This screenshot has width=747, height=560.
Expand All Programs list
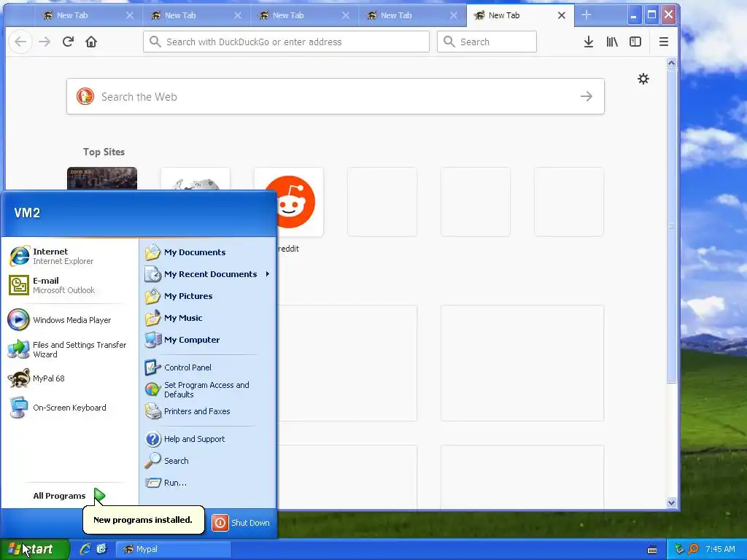tap(69, 496)
